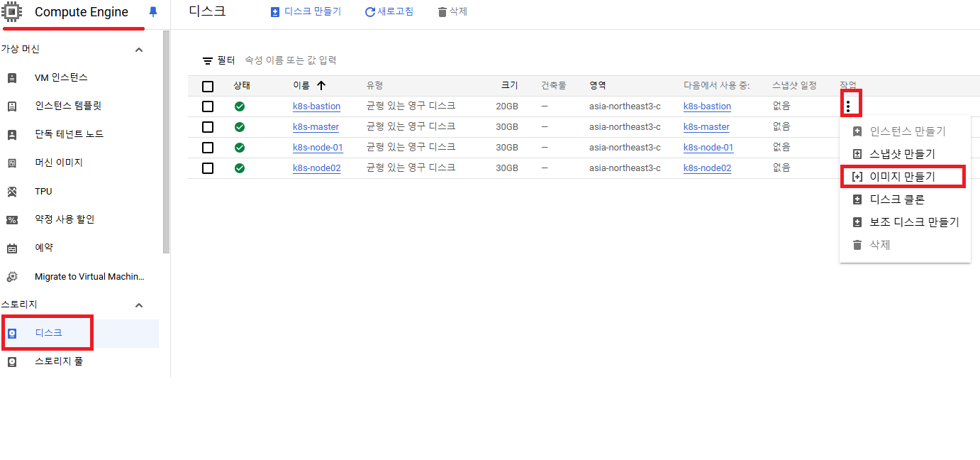
Task: Click the 영역 column header
Action: point(598,86)
